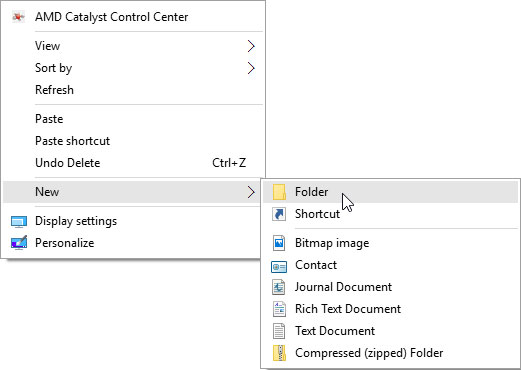521x370 pixels.
Task: Click the Compressed zipped Folder icon
Action: [x=279, y=353]
